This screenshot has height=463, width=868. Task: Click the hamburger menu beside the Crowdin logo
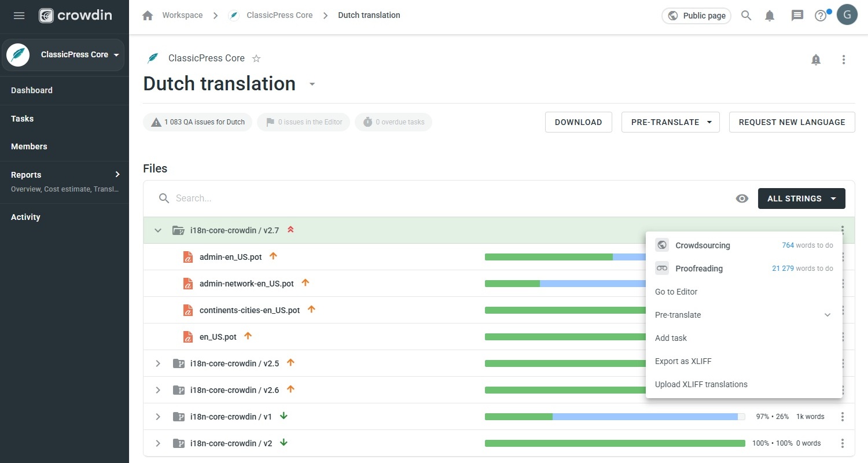[x=19, y=16]
